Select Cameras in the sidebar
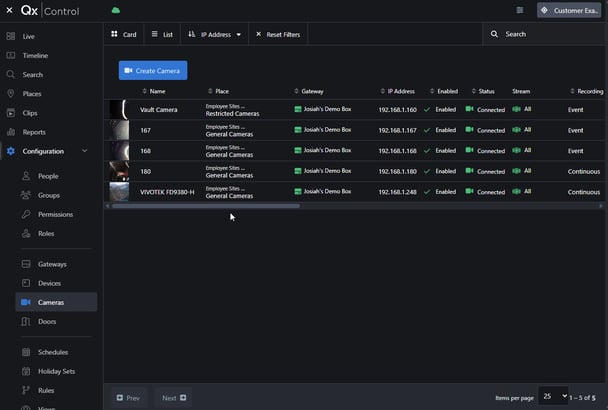 [56, 302]
